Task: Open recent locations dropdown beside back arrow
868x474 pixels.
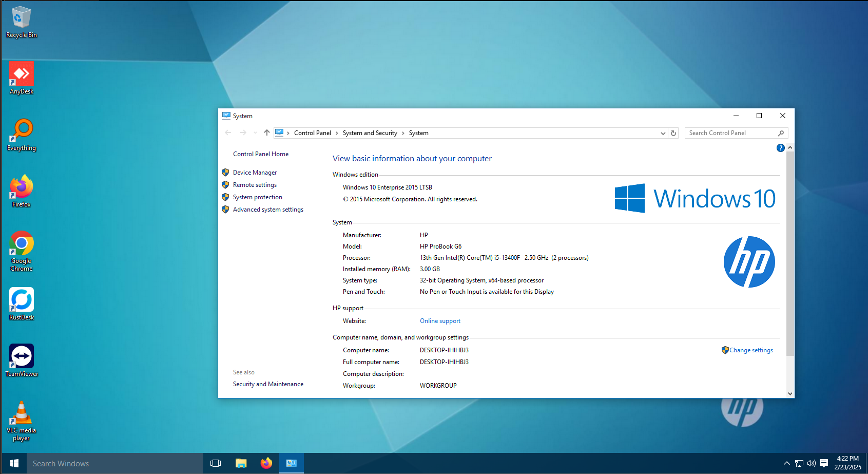Action: tap(255, 132)
